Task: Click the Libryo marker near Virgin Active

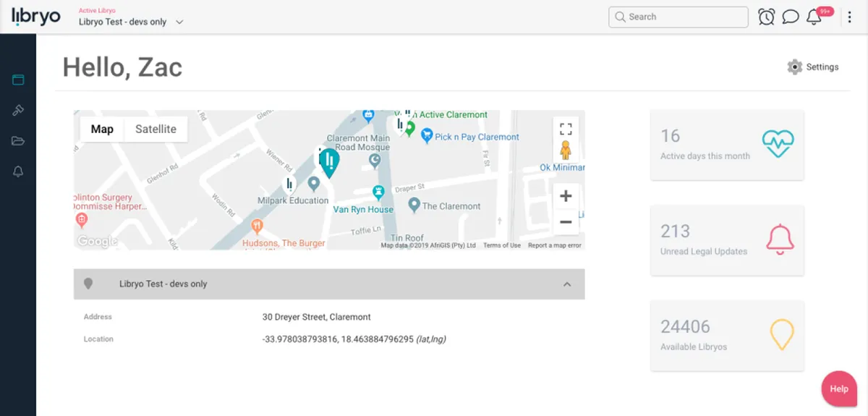Action: (400, 124)
